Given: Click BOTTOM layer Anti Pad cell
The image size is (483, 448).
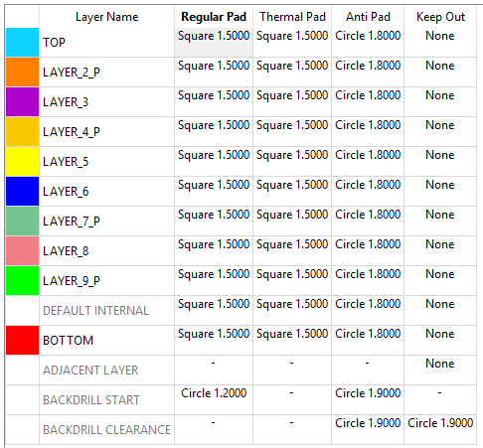Looking at the screenshot, I should tap(368, 340).
